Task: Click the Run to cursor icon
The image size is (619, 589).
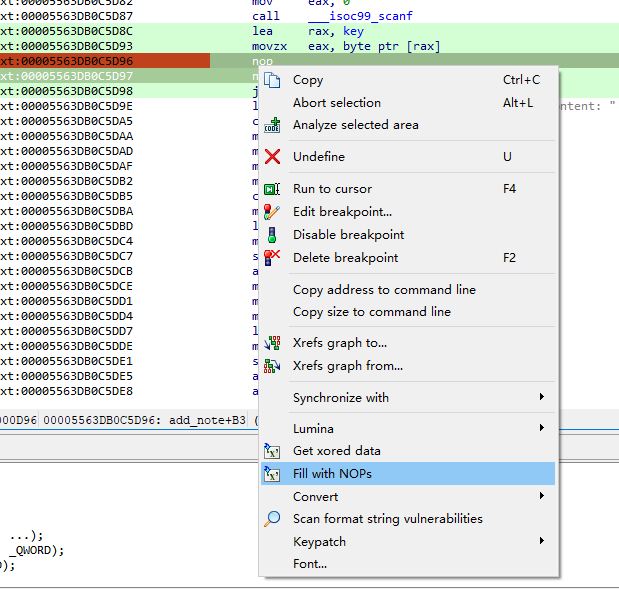Action: [x=272, y=189]
